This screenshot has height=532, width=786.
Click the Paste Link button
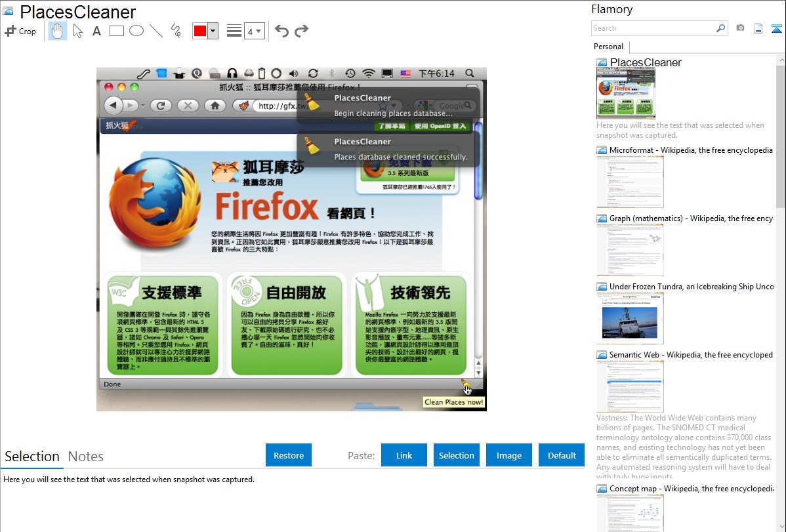tap(404, 455)
